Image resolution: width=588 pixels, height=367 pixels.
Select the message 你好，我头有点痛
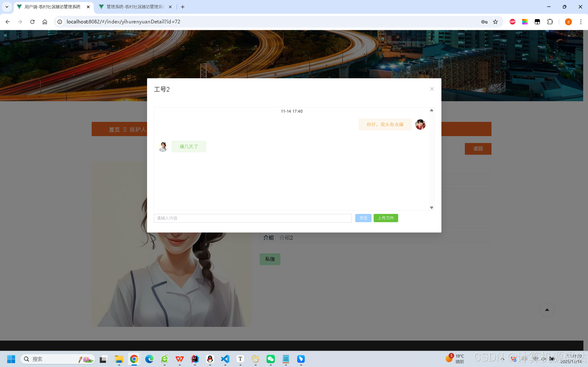pyautogui.click(x=385, y=125)
